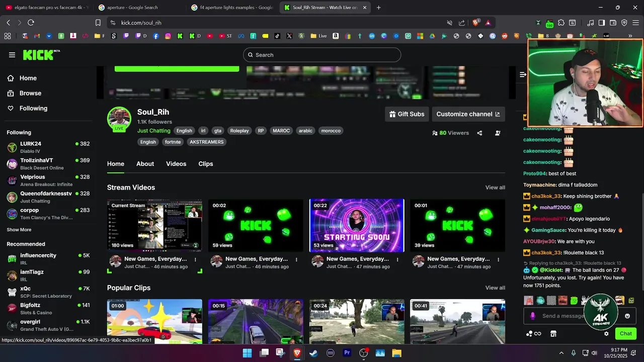This screenshot has width=644, height=362.
Task: Open the shop icon below the chat box
Action: click(x=553, y=334)
